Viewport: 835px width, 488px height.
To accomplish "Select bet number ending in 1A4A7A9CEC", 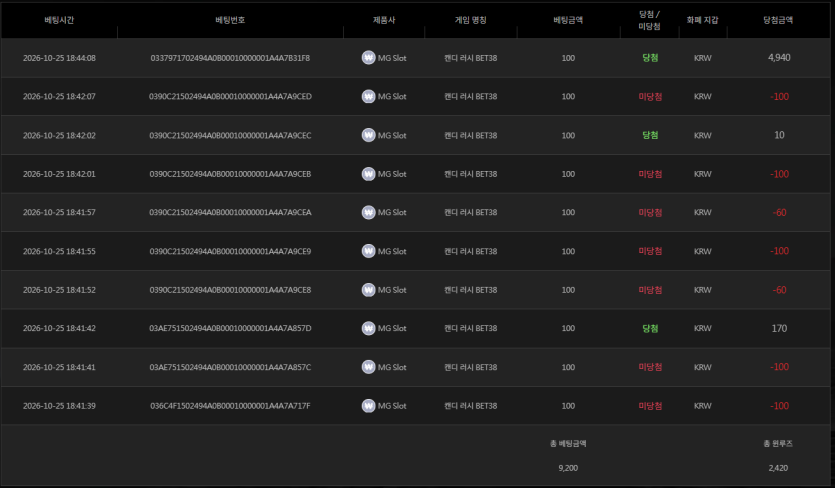I will click(230, 135).
